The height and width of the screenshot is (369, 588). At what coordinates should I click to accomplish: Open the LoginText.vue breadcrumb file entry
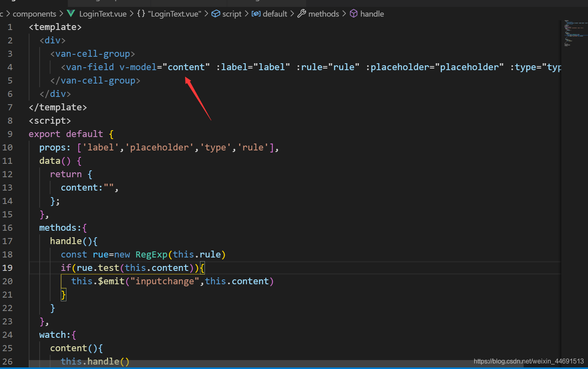[x=103, y=14]
